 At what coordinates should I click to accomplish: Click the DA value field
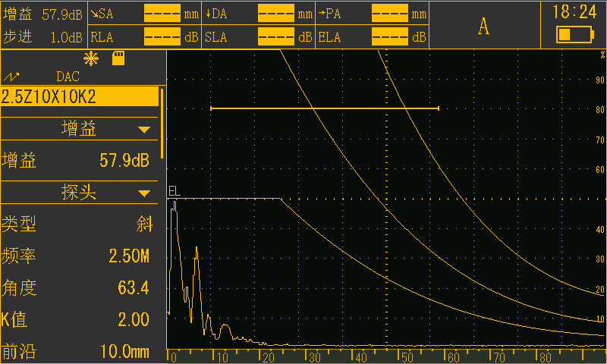coord(276,14)
